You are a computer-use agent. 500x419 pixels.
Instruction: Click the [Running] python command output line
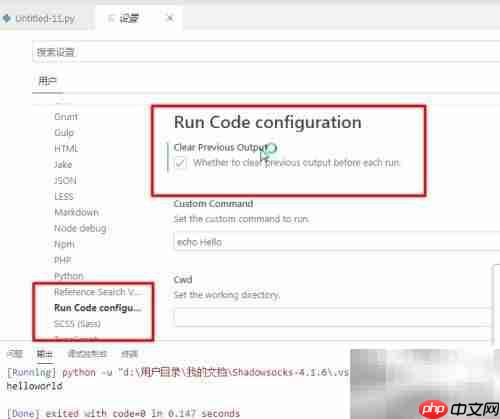178,372
